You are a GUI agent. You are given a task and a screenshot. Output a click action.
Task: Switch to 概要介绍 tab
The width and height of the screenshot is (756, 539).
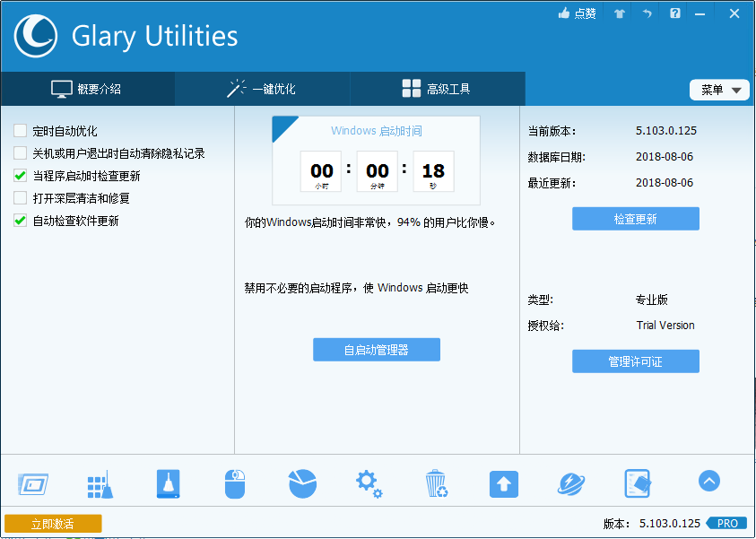[88, 89]
